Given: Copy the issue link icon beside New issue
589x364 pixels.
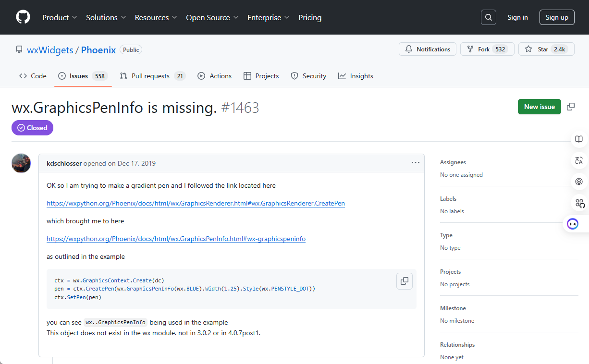Looking at the screenshot, I should 571,107.
